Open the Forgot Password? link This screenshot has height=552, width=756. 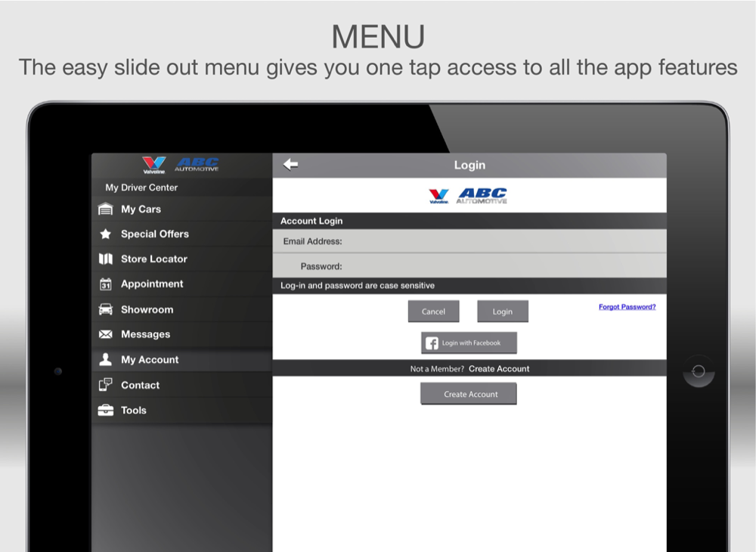[x=627, y=306]
